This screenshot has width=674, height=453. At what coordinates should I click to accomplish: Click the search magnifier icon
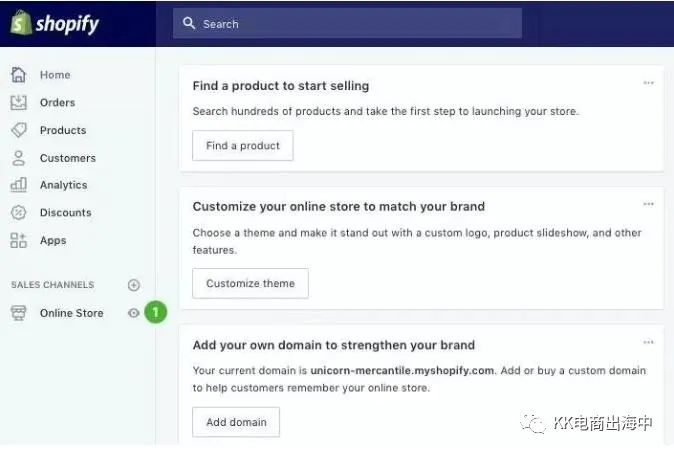(x=189, y=23)
